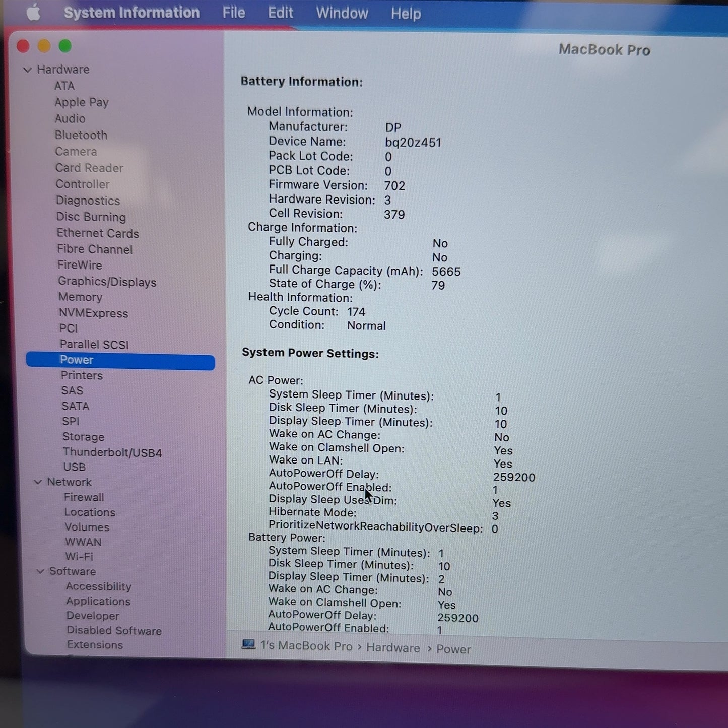Select Card Reader in the sidebar
Screen dimensions: 728x728
pos(89,168)
